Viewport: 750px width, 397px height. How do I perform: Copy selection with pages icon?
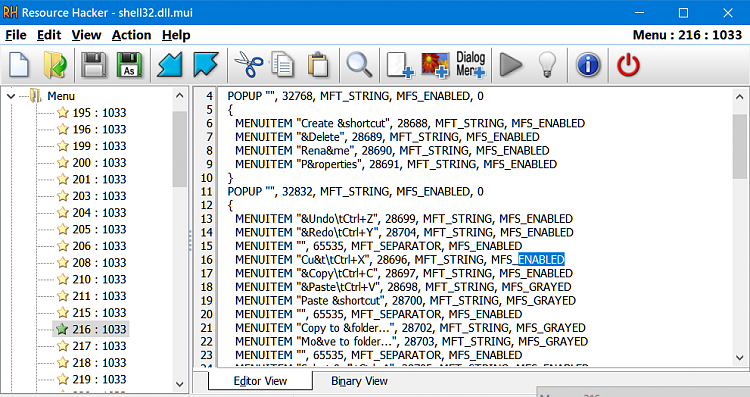click(283, 65)
